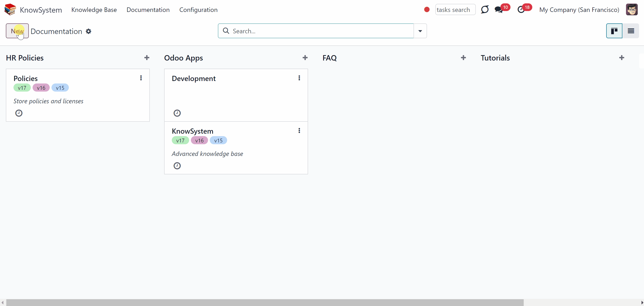
Task: Open Policies card activity clock
Action: [x=19, y=113]
